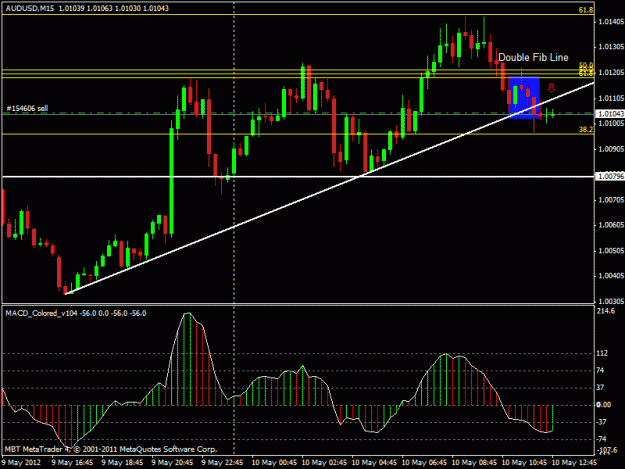Click the current price 1.01043 axis label
Viewport: 625px width, 469px height.
pos(611,114)
